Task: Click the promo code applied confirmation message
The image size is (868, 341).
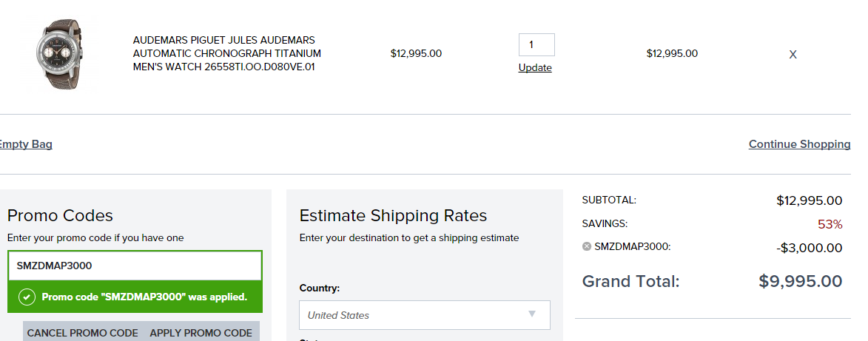Action: [144, 297]
